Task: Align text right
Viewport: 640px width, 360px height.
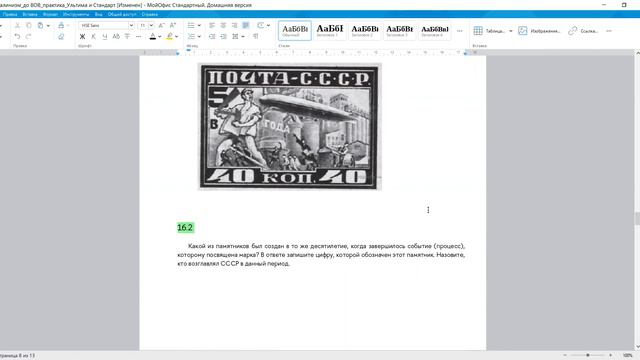Action: pyautogui.click(x=234, y=25)
